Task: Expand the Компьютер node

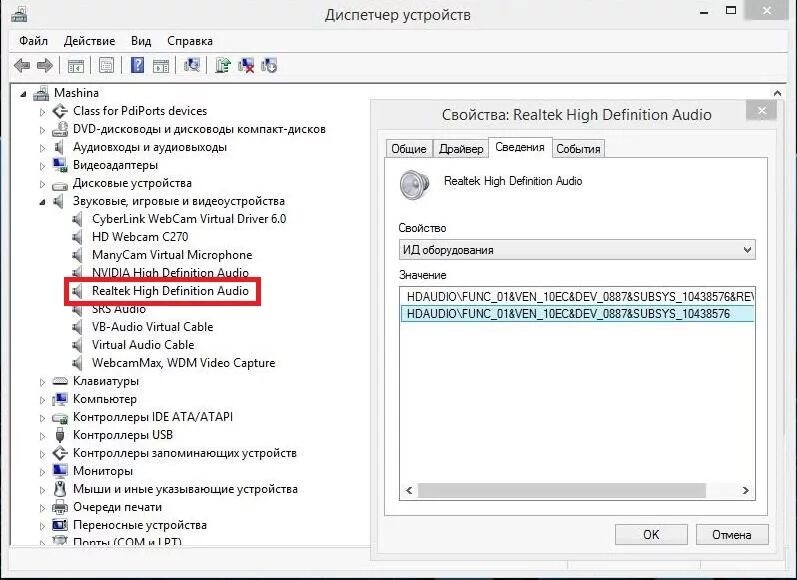Action: [x=43, y=400]
